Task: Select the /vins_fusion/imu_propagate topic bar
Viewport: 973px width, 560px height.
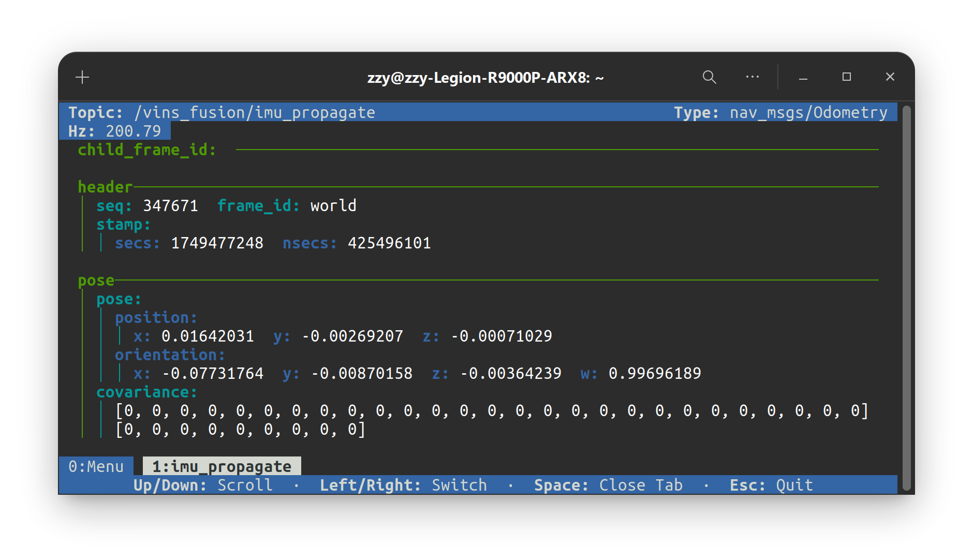Action: point(255,112)
